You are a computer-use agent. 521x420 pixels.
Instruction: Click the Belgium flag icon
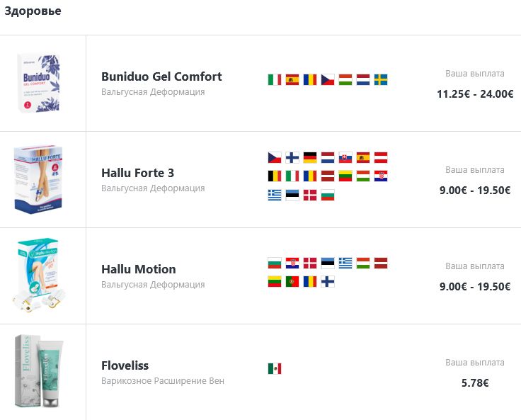click(275, 176)
